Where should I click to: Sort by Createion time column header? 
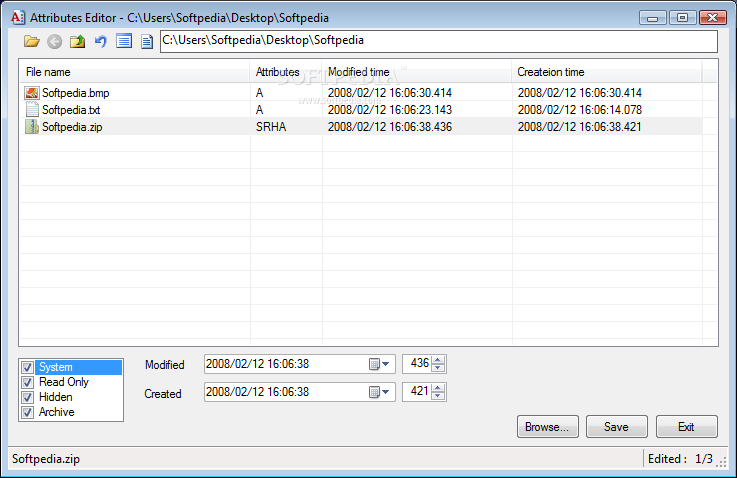[x=607, y=72]
